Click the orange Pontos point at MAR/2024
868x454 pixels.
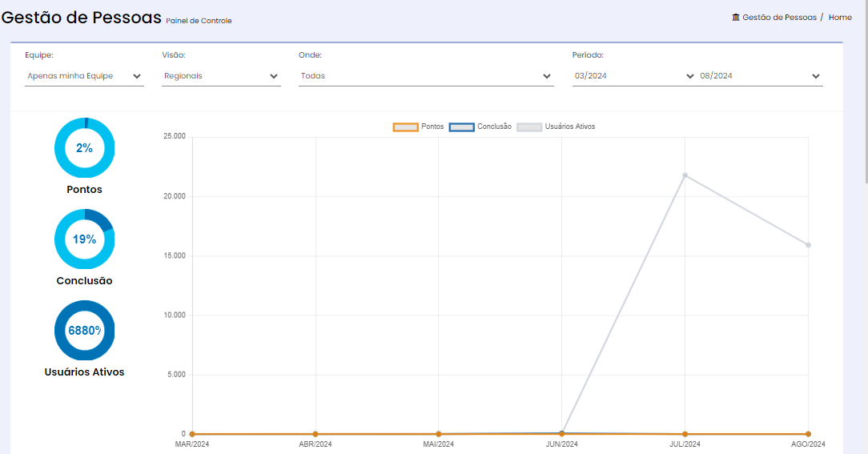(192, 434)
